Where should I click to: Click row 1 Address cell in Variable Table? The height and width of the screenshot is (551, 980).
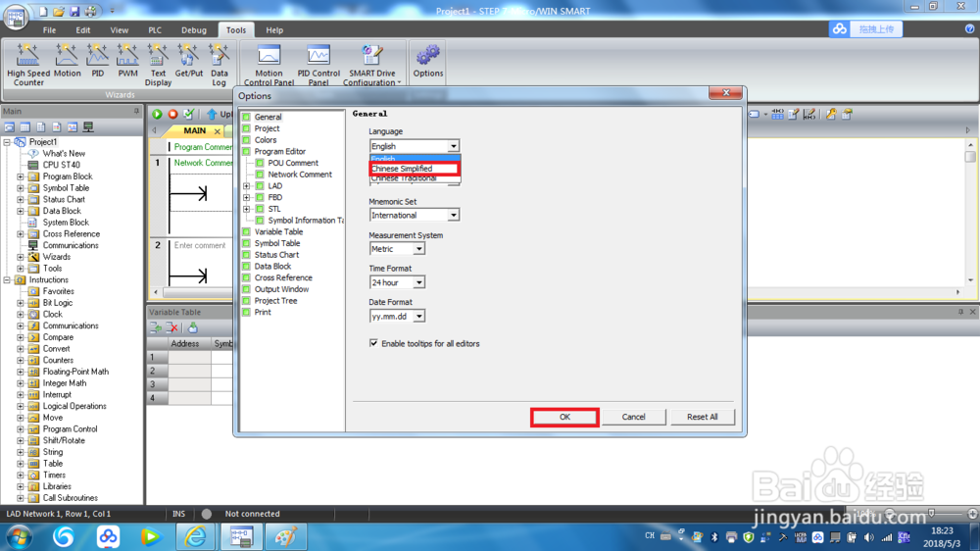[189, 358]
